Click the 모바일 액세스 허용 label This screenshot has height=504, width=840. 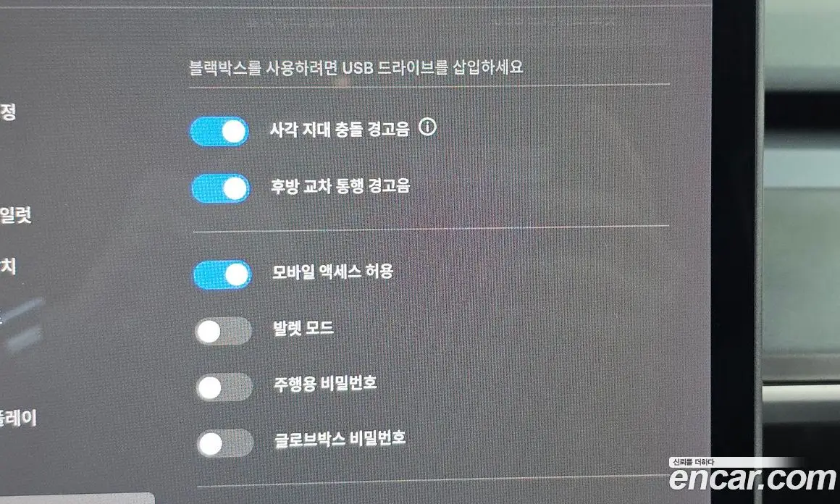[x=332, y=272]
